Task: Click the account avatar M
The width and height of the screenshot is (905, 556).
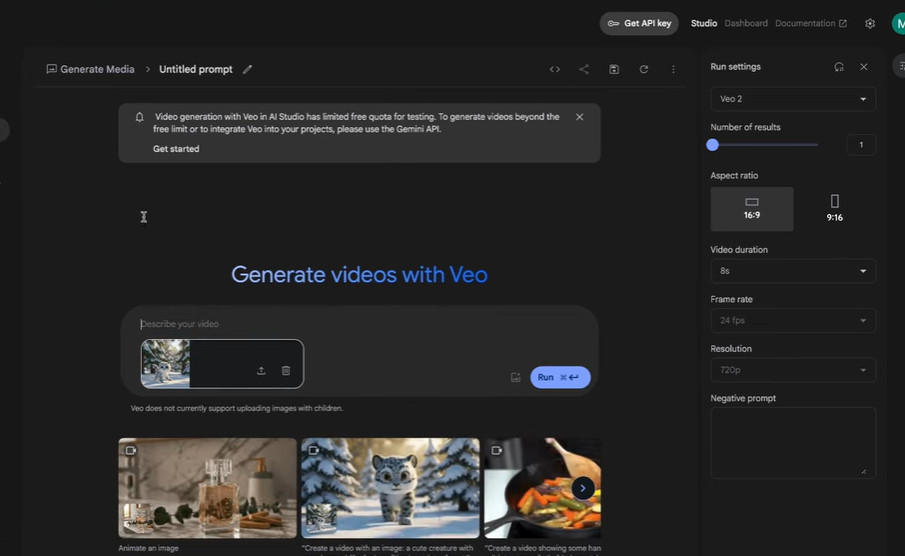Action: pos(899,24)
